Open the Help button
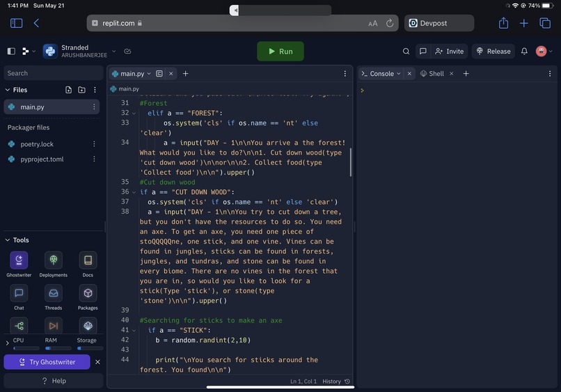 [54, 381]
